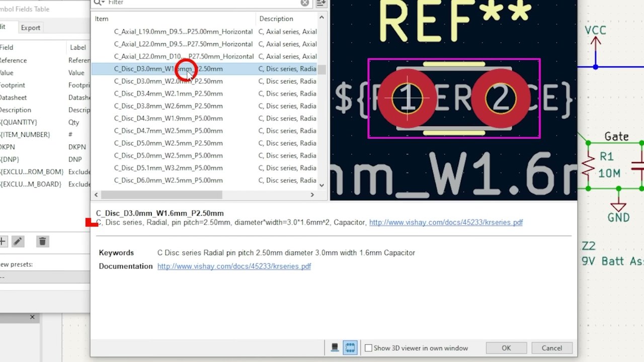
Task: Confirm footprint selection with OK
Action: tap(506, 348)
